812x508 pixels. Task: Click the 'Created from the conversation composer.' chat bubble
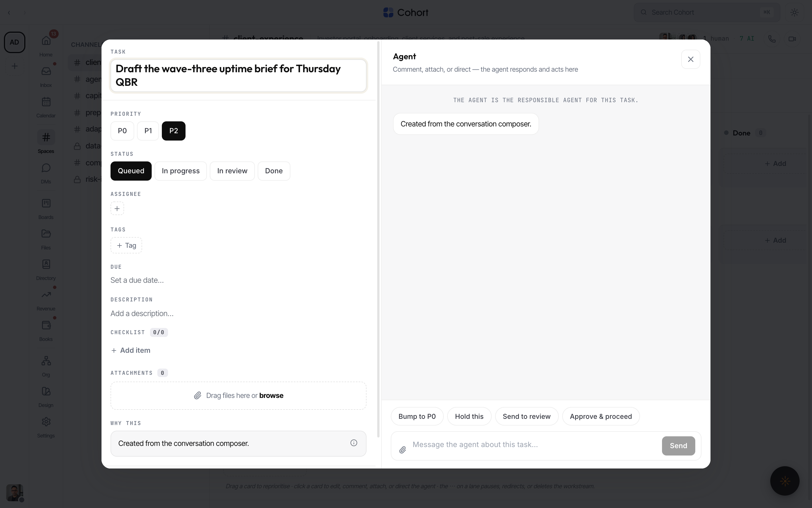pos(466,124)
